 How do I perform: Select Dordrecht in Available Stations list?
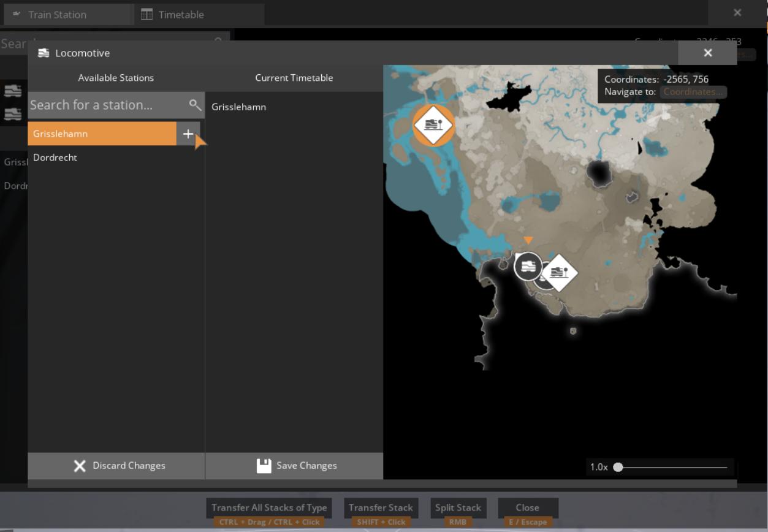coord(55,158)
